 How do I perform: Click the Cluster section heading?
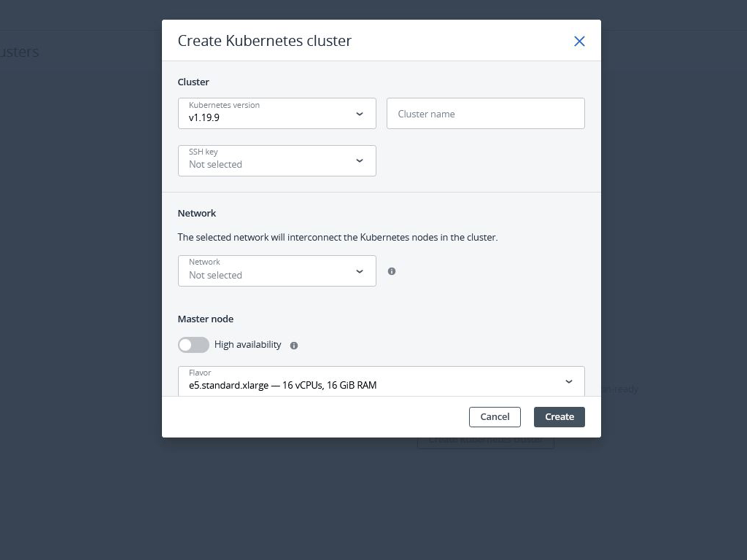point(193,82)
